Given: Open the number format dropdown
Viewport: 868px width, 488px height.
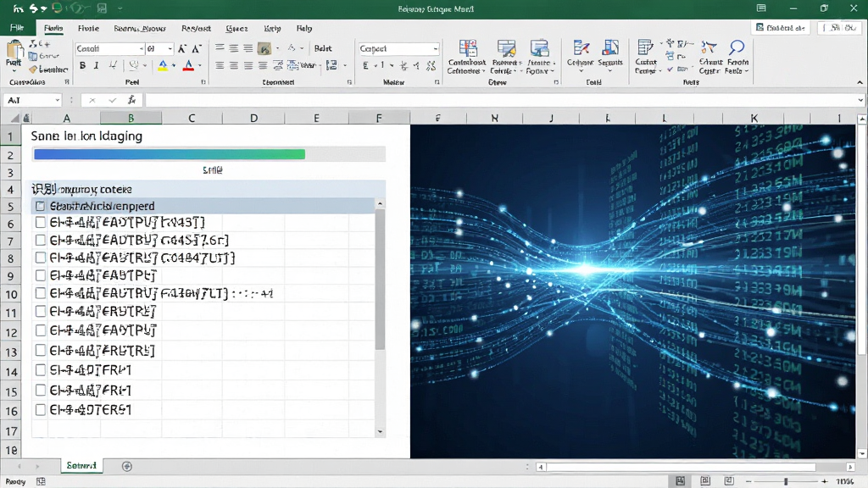Looking at the screenshot, I should tap(436, 48).
